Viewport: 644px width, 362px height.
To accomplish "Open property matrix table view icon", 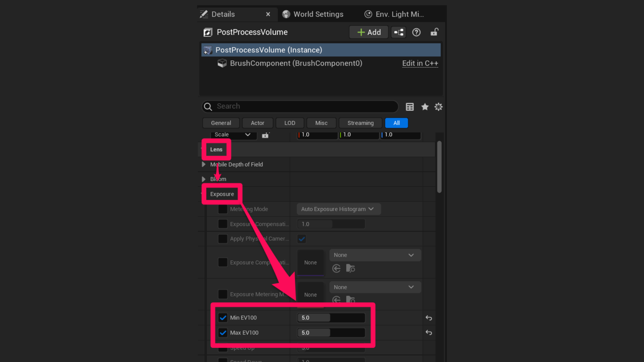I will tap(410, 107).
